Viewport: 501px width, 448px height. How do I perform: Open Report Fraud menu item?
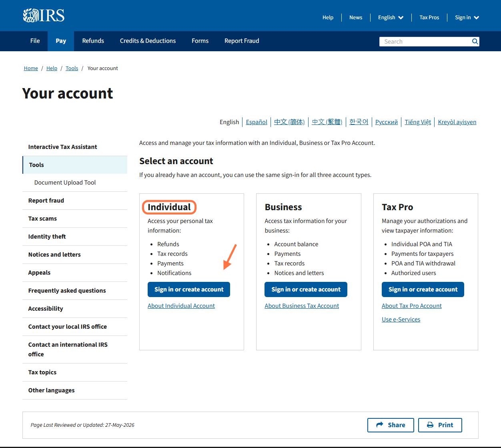[242, 41]
